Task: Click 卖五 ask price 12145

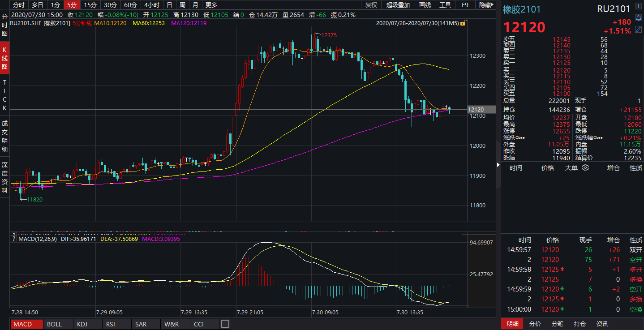Action: pos(561,39)
